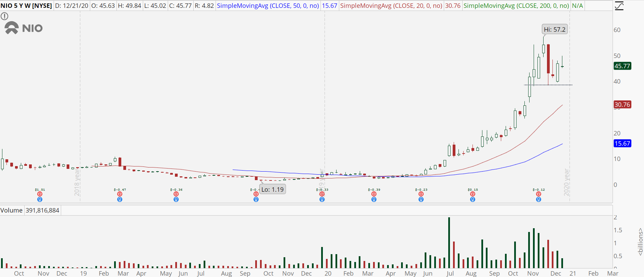Select the green SimpleMovingAvg 200 study label
This screenshot has width=644, height=277.
(516, 6)
